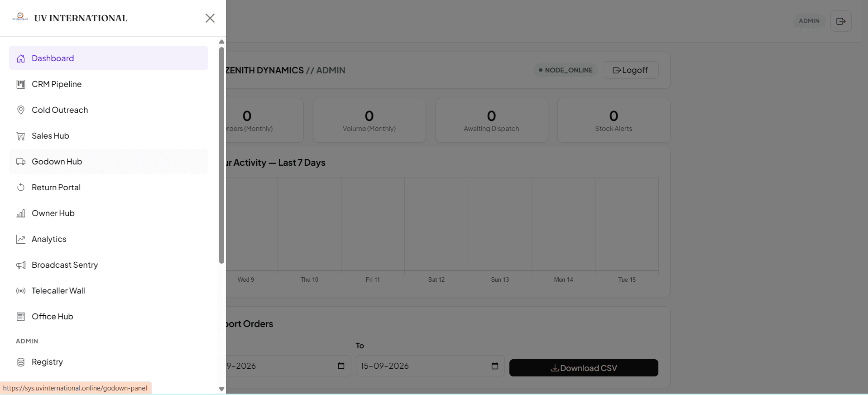The image size is (868, 395).
Task: Close the sidebar navigation menu
Action: tap(210, 18)
